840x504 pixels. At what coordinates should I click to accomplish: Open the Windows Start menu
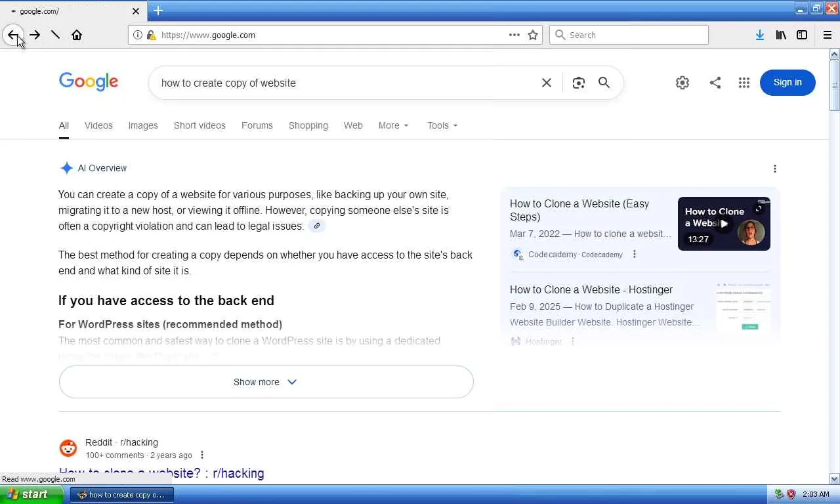[x=31, y=495]
